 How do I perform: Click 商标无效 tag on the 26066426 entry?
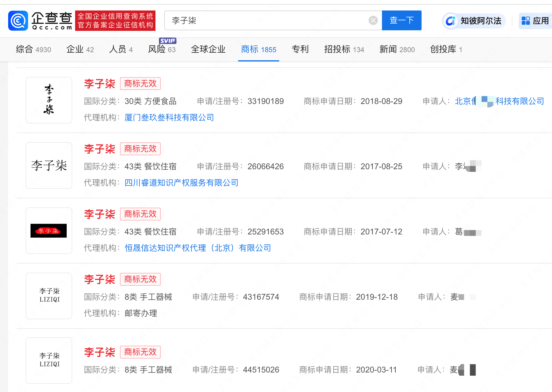pyautogui.click(x=140, y=149)
